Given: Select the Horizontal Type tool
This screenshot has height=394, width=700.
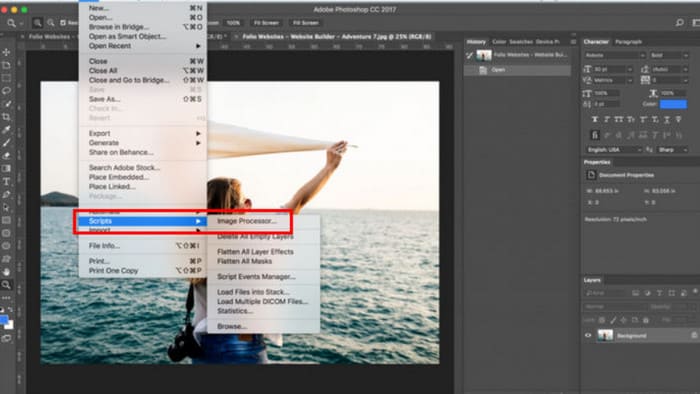Looking at the screenshot, I should pos(6,182).
